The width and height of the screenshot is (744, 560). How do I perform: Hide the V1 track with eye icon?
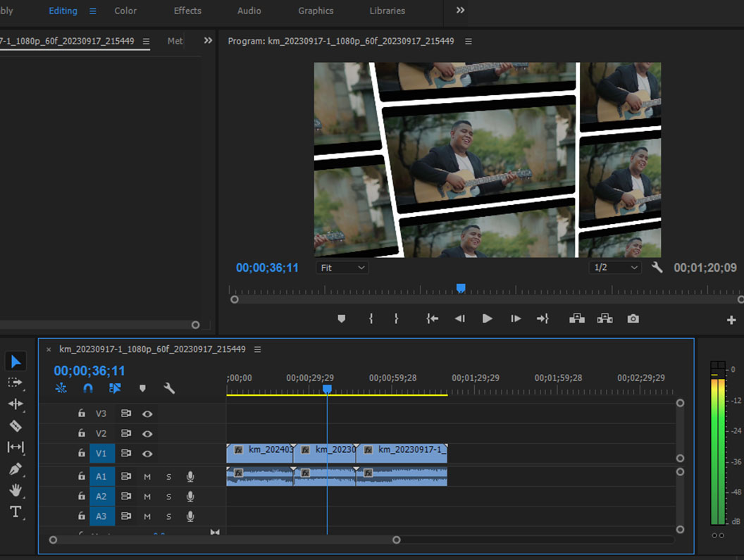(x=147, y=454)
